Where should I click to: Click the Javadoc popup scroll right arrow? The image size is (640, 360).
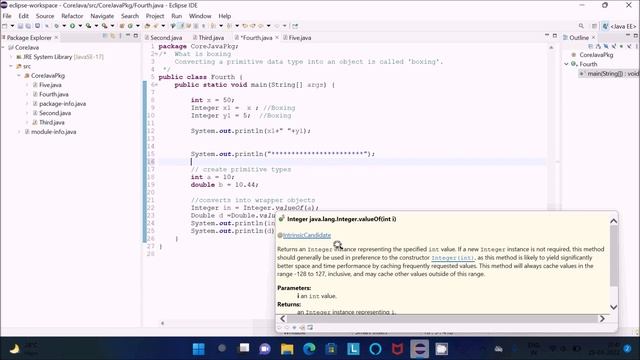tap(602, 318)
